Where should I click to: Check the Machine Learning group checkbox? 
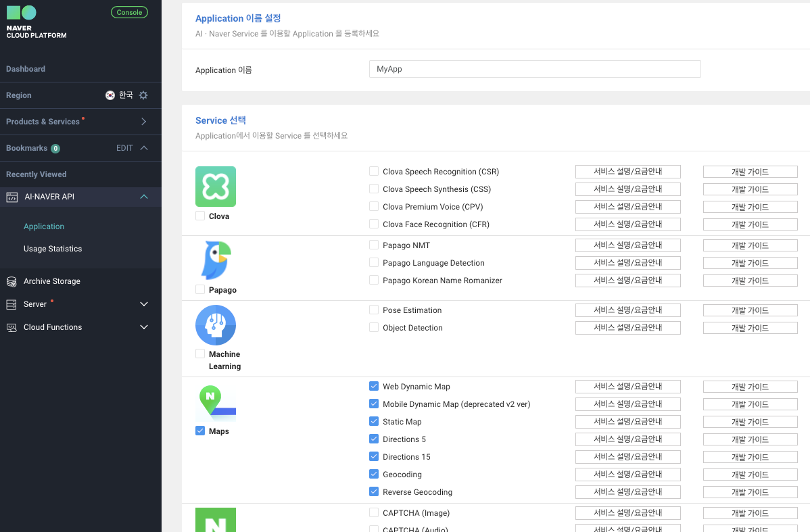[x=200, y=354]
